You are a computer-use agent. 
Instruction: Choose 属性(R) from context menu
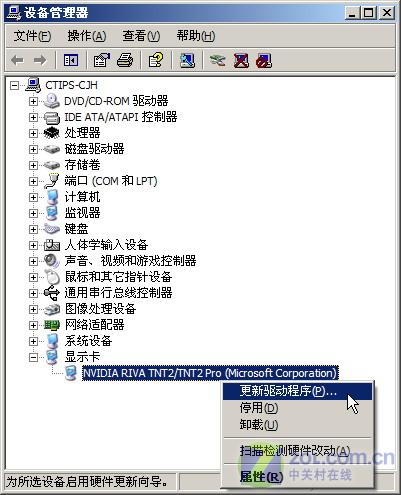point(297,477)
